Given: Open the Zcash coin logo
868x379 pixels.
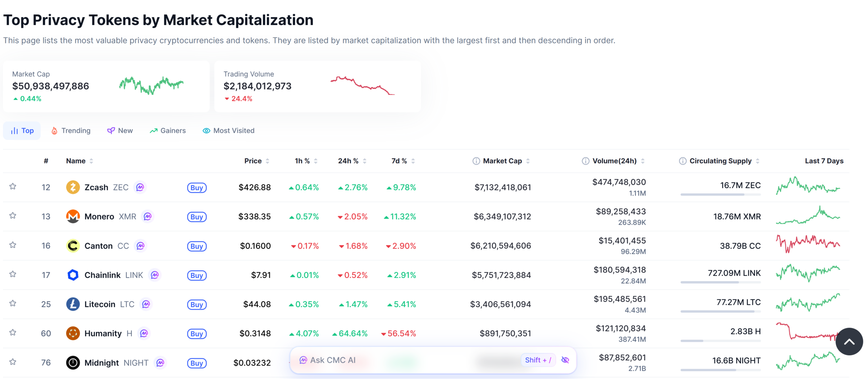Looking at the screenshot, I should (73, 187).
